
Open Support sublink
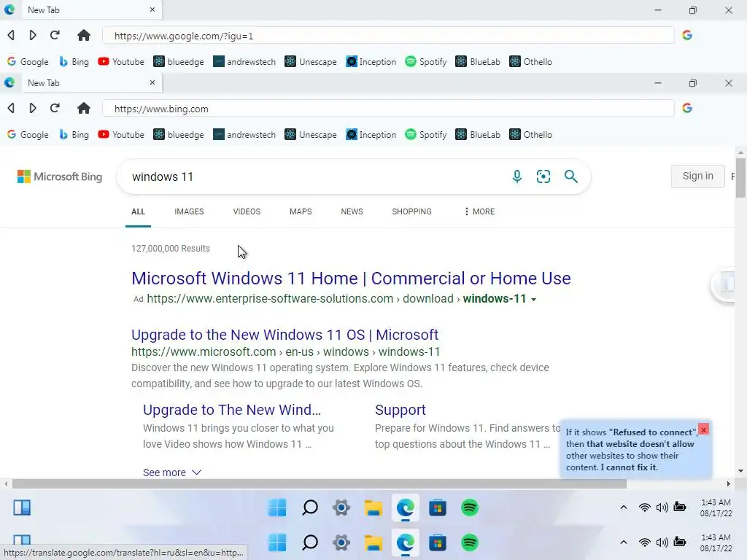pos(400,410)
